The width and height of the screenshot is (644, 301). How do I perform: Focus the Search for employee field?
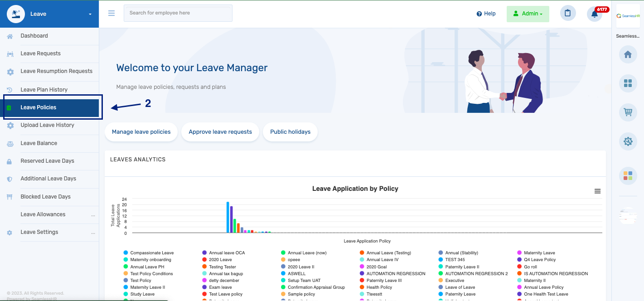tap(178, 13)
